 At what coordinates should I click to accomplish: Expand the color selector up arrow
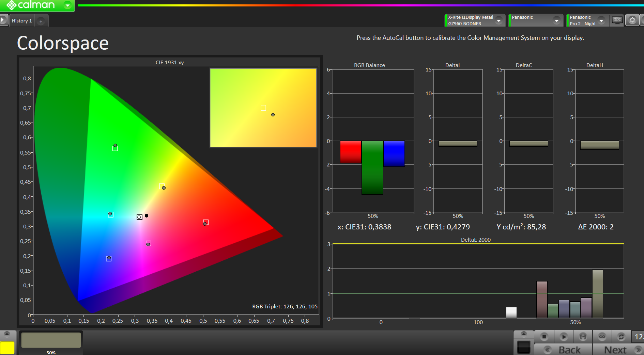[7, 334]
